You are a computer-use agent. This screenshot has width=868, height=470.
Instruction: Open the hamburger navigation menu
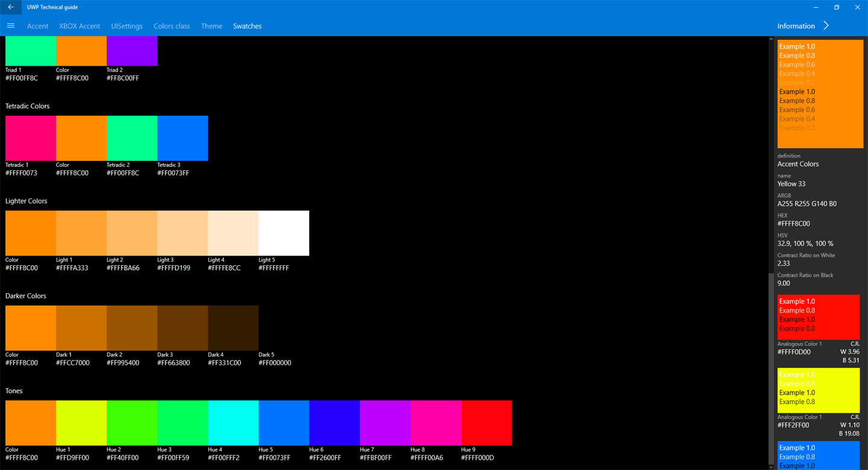[x=10, y=26]
